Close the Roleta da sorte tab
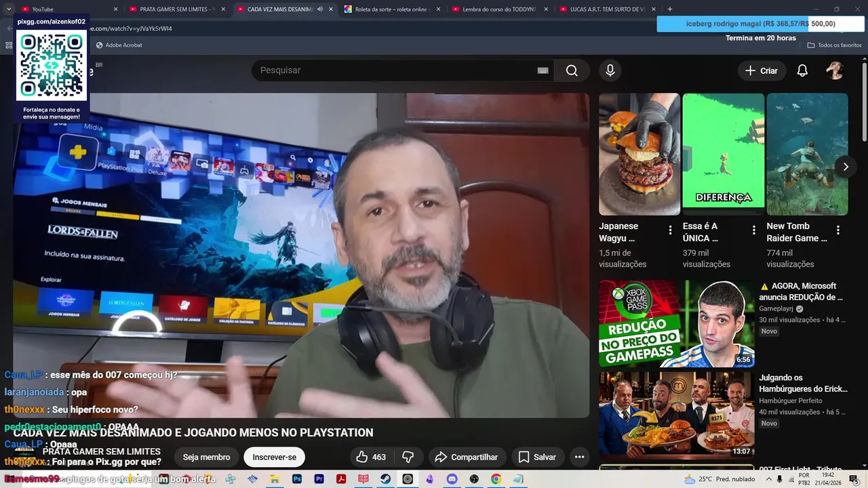The image size is (868, 488). click(438, 9)
